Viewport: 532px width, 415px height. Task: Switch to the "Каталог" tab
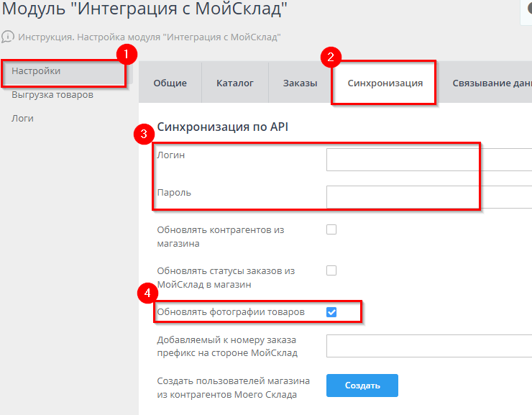pos(235,83)
